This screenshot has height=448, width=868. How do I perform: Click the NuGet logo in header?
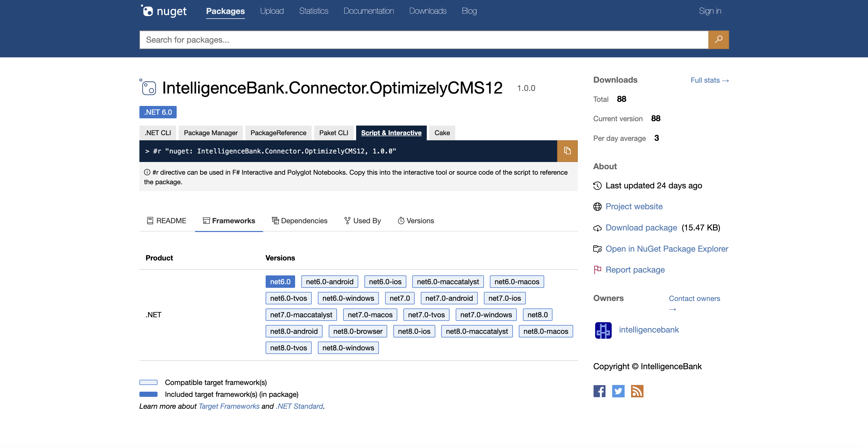[x=164, y=11]
